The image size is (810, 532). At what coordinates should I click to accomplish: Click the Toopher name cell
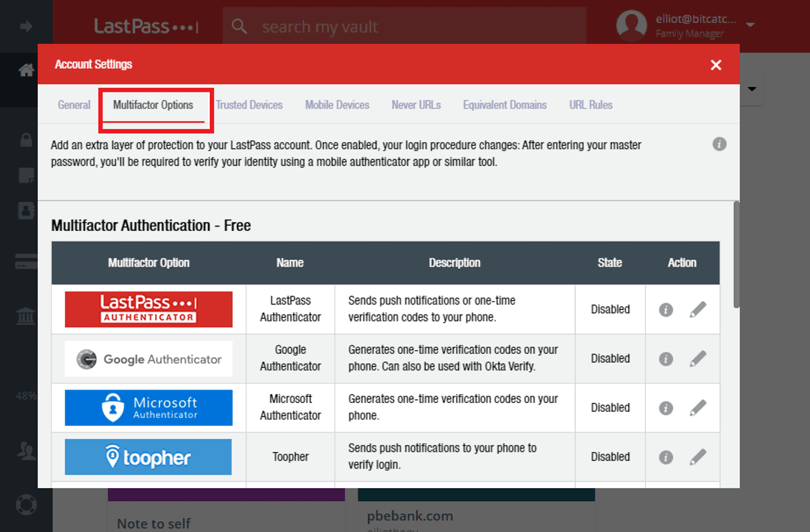point(290,457)
